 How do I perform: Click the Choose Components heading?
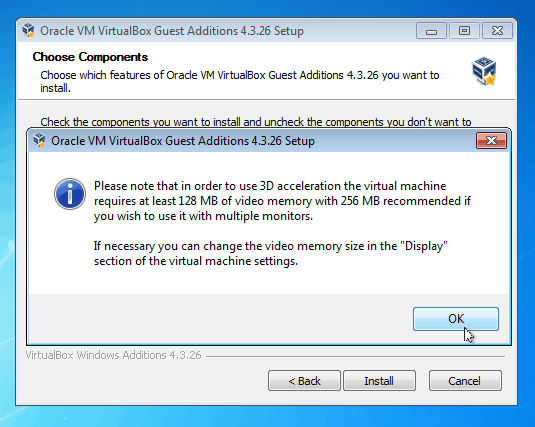coord(90,57)
